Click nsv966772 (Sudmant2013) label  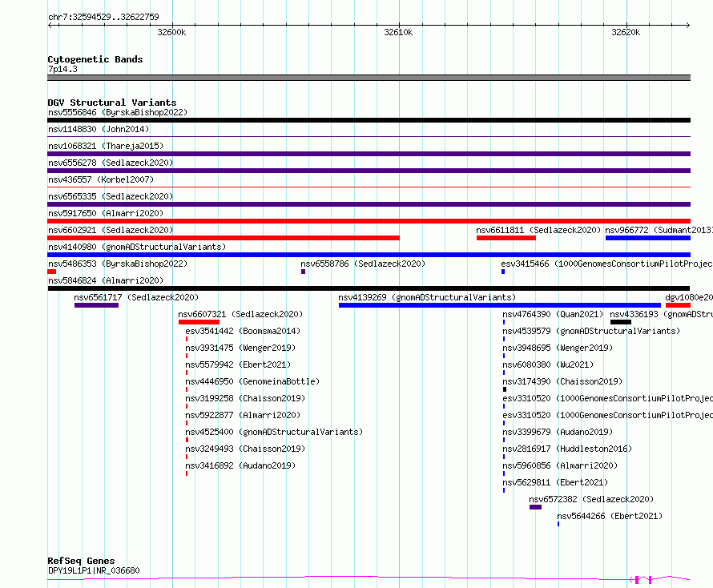coord(659,230)
